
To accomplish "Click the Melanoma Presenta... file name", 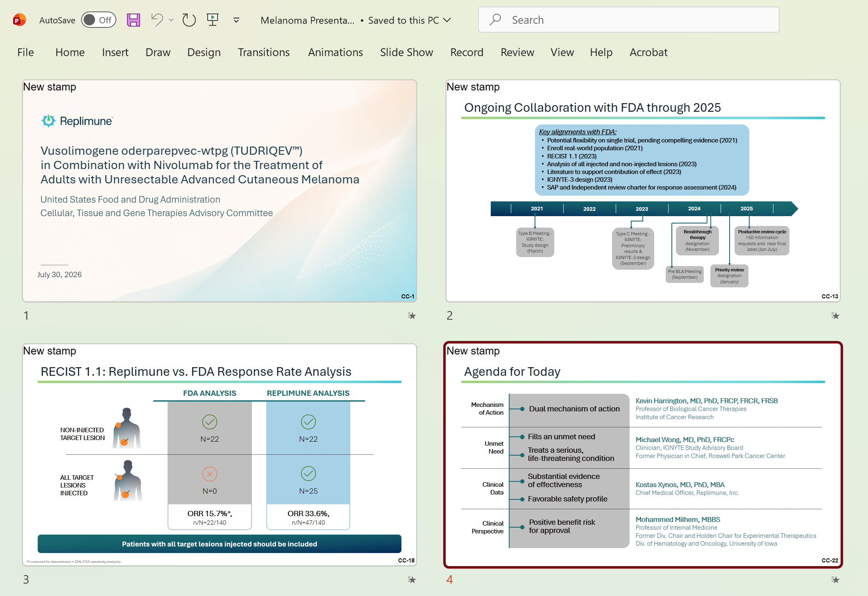I will 308,20.
